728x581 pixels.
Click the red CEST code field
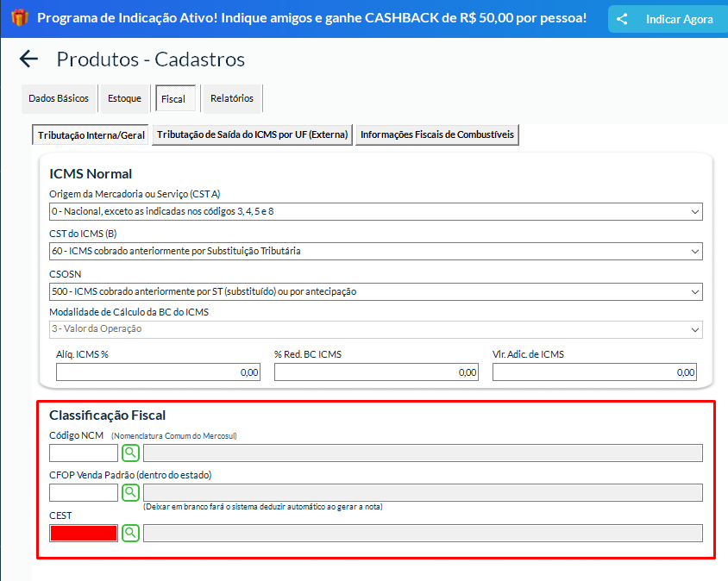click(x=84, y=533)
